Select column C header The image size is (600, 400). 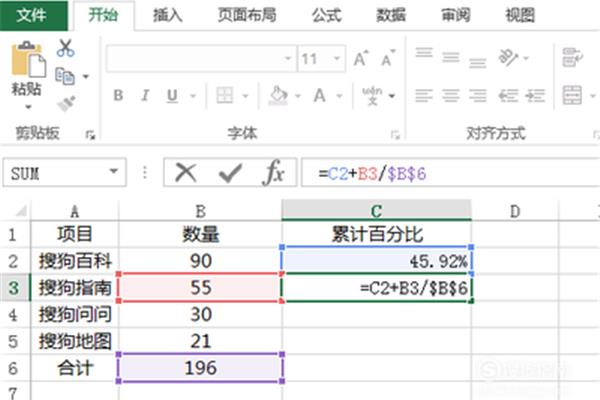tap(377, 211)
